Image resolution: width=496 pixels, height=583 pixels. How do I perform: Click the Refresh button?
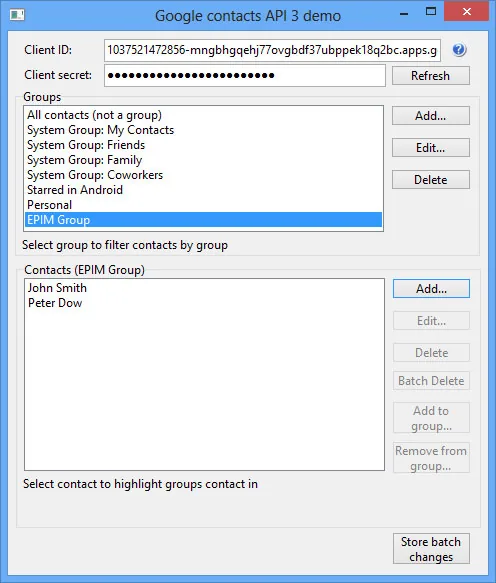[431, 75]
